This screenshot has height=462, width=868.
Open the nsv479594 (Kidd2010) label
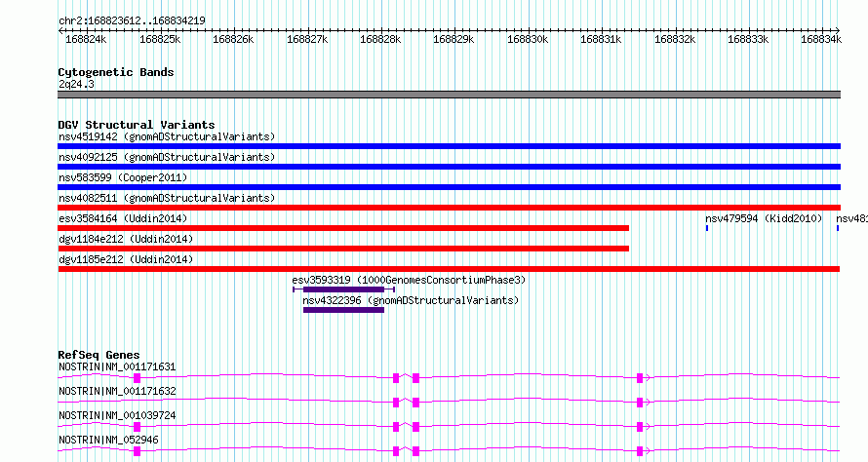tap(764, 218)
